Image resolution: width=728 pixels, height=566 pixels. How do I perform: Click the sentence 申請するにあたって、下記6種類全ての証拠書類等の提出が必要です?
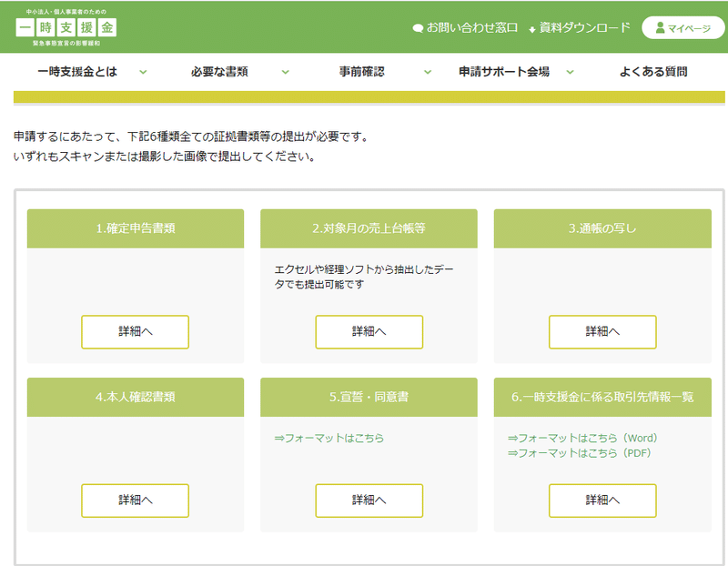click(191, 136)
